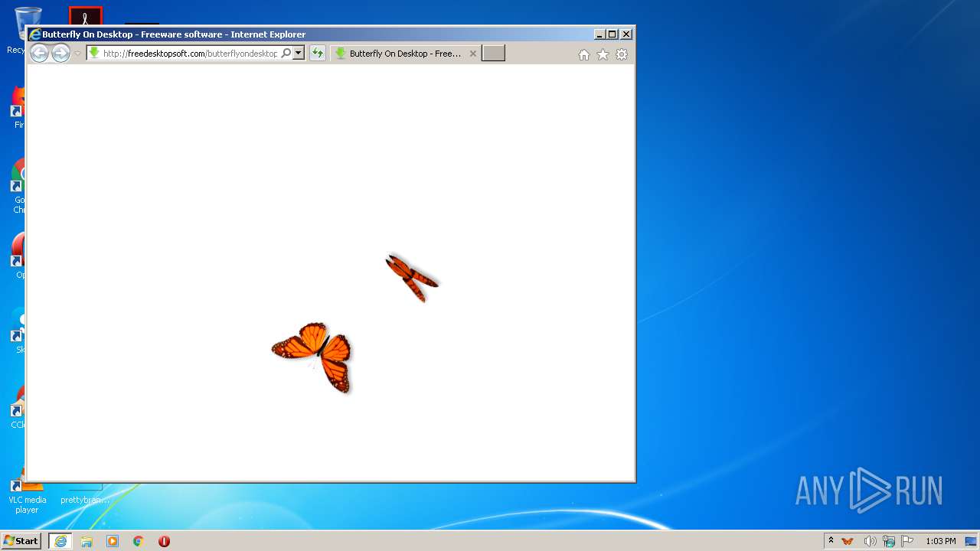The image size is (980, 551).
Task: Click the network status tray icon
Action: [x=888, y=541]
